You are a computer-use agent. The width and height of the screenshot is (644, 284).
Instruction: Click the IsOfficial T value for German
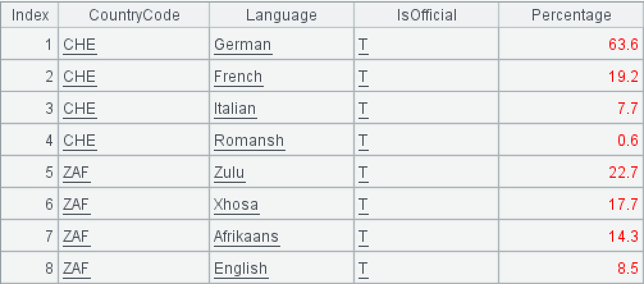(x=364, y=45)
